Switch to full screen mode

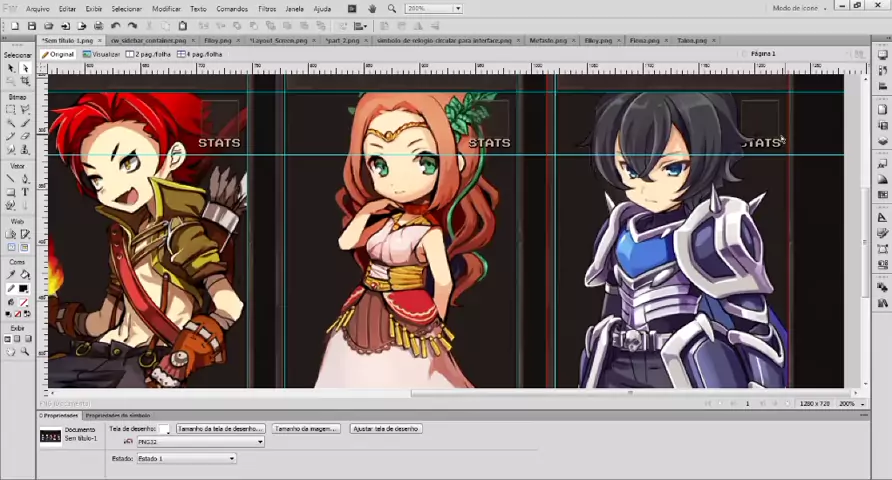tap(28, 338)
